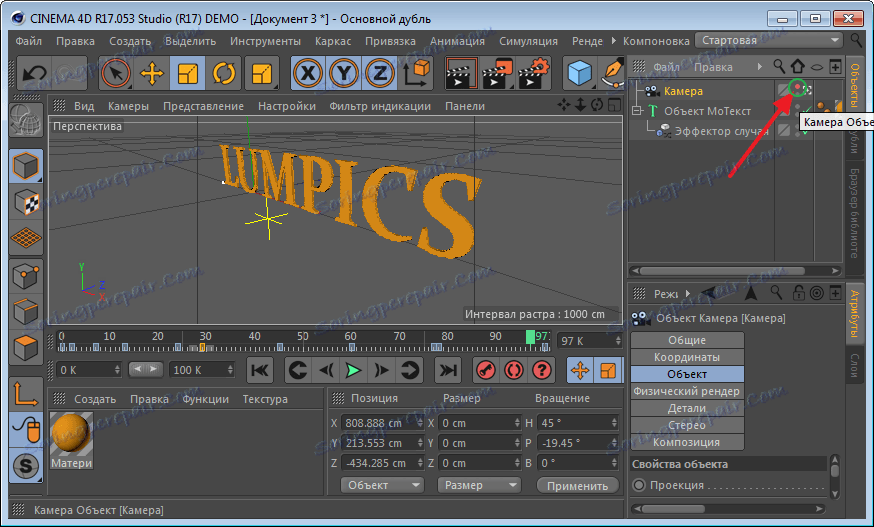Open the render settings clapperboard with gear
The width and height of the screenshot is (874, 527).
534,73
